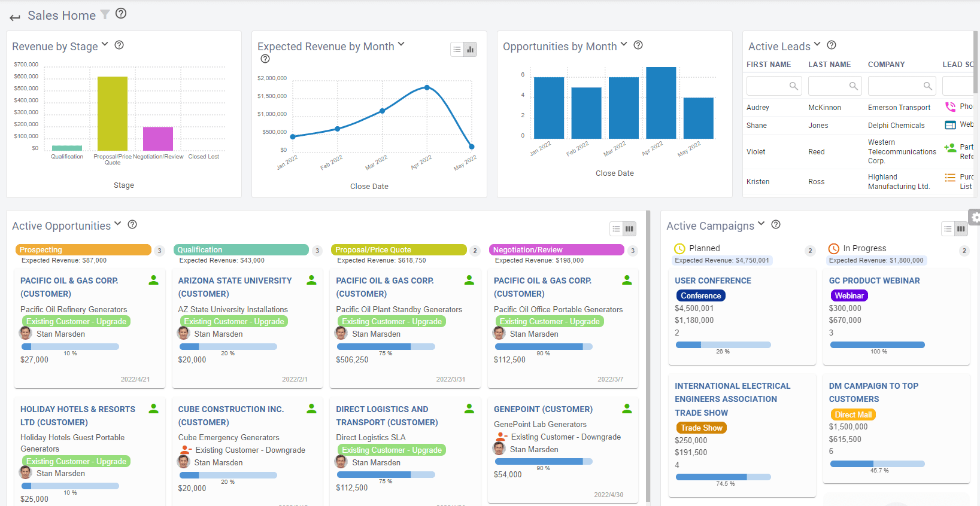Switch Active Campaigns to list view
The width and height of the screenshot is (980, 506).
[x=948, y=228]
